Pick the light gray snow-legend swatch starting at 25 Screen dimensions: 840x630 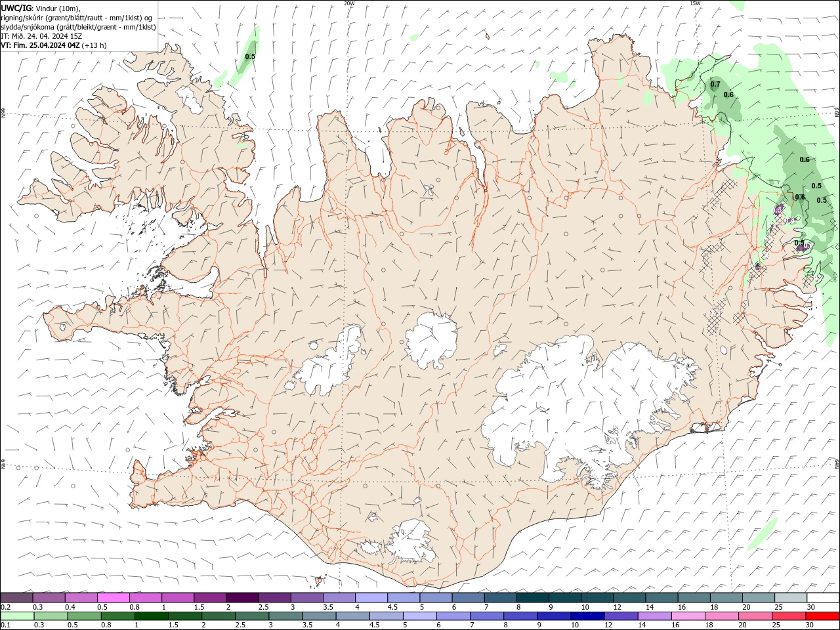(x=790, y=598)
